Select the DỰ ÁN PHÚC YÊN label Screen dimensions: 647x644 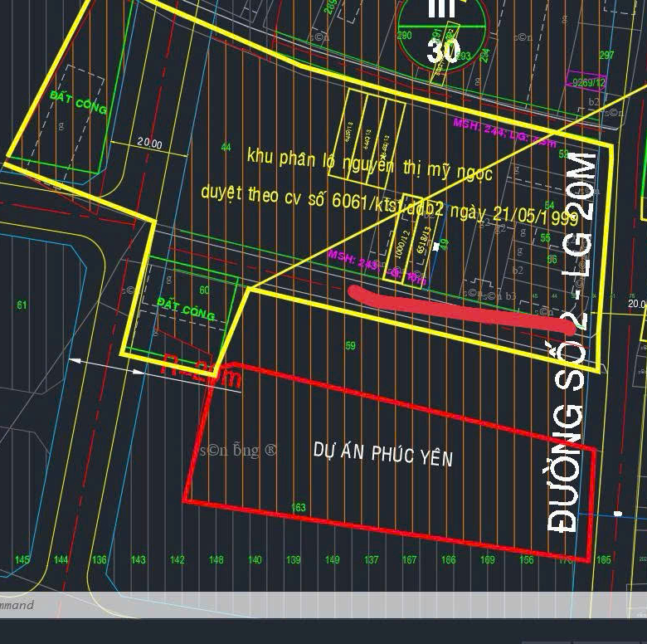point(382,452)
